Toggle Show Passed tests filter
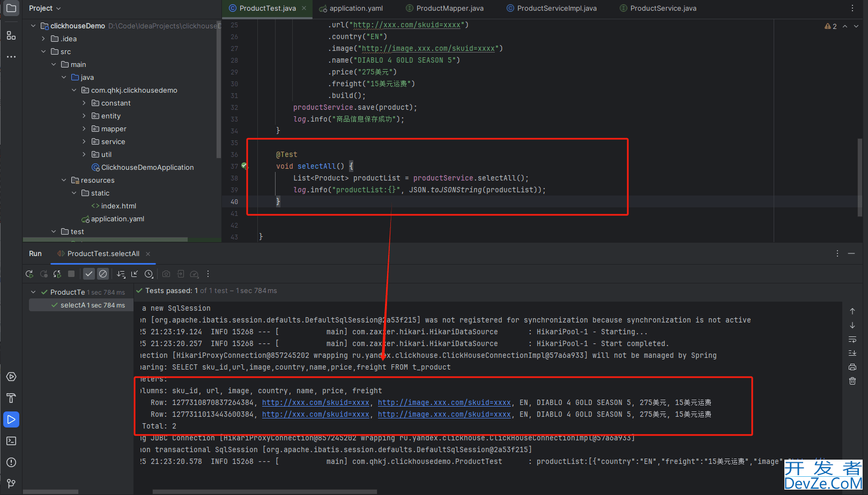Viewport: 868px width, 495px height. coord(89,274)
